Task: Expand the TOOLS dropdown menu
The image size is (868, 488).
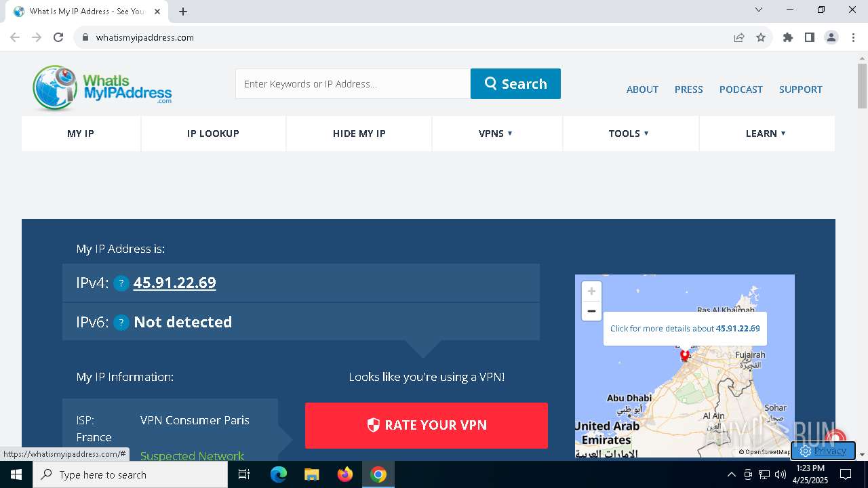Action: tap(630, 134)
